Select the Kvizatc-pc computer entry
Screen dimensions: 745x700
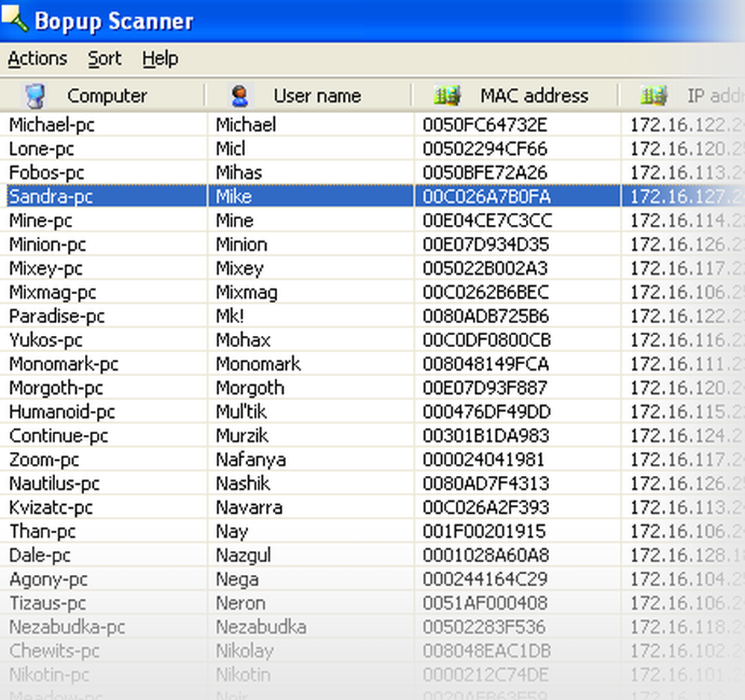pyautogui.click(x=51, y=508)
